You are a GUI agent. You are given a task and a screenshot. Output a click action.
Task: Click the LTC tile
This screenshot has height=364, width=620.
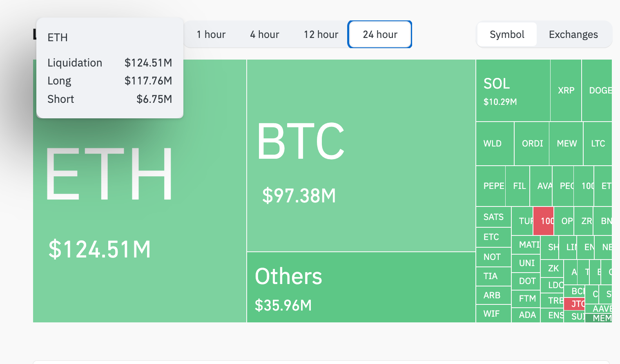598,144
